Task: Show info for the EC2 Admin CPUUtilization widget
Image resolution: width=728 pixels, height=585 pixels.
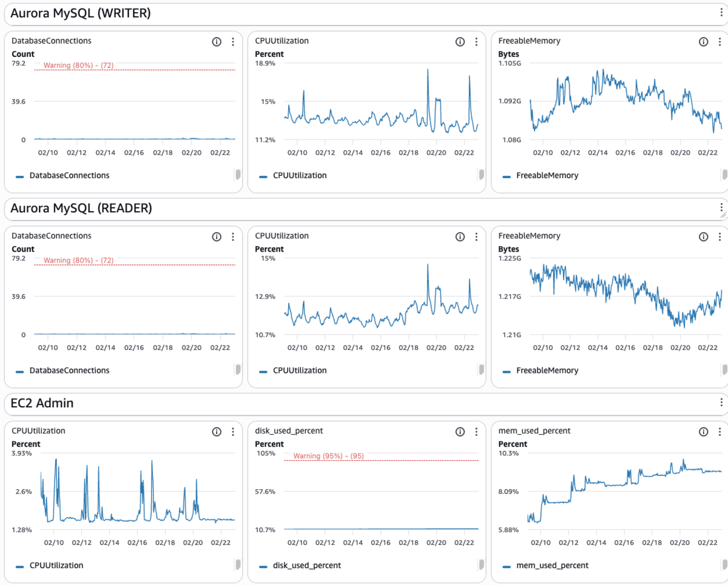Action: (217, 432)
